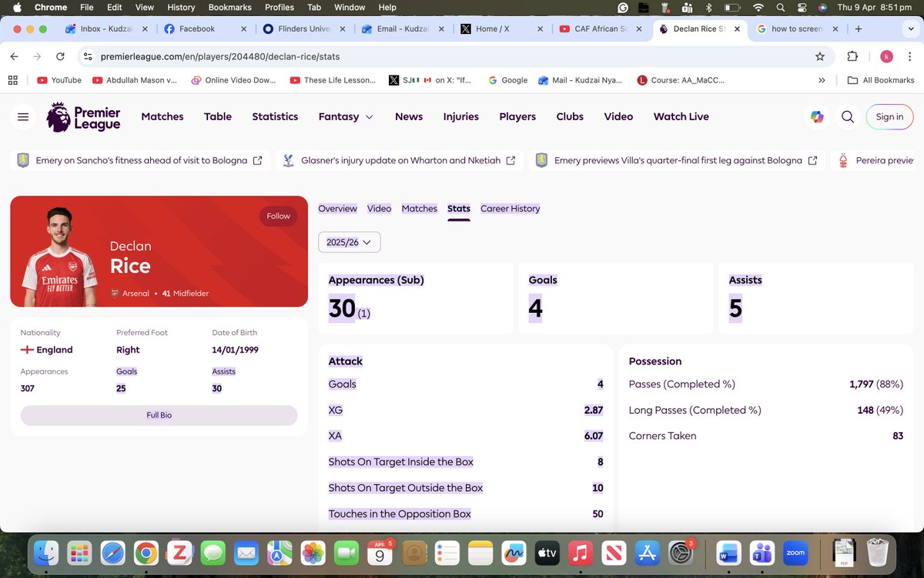Open the Trash in dock
The width and height of the screenshot is (924, 578).
pos(878,553)
